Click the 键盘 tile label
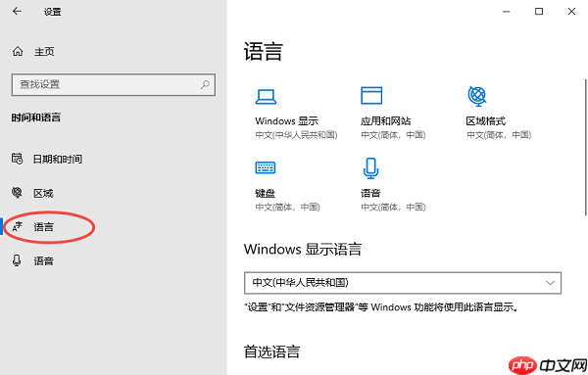 [266, 193]
